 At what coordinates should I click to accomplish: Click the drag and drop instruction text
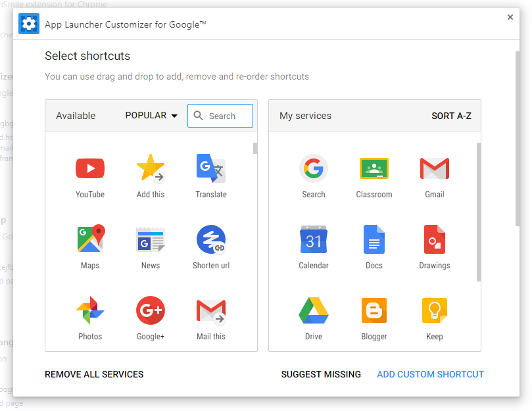tap(177, 76)
